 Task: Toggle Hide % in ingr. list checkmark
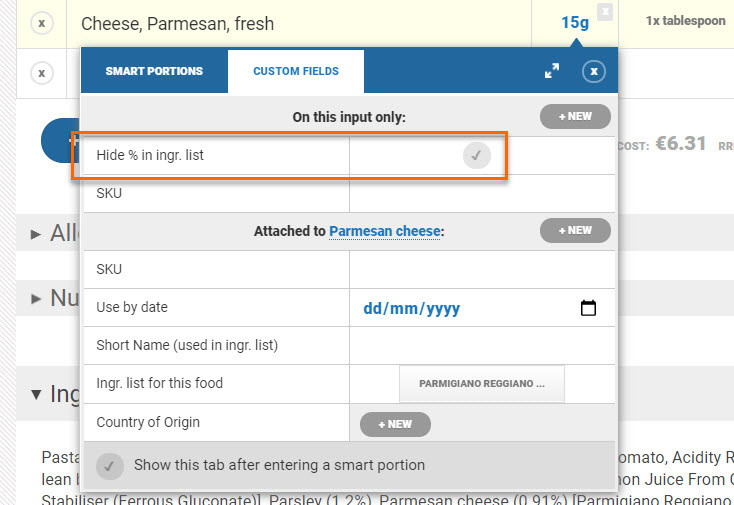[477, 156]
